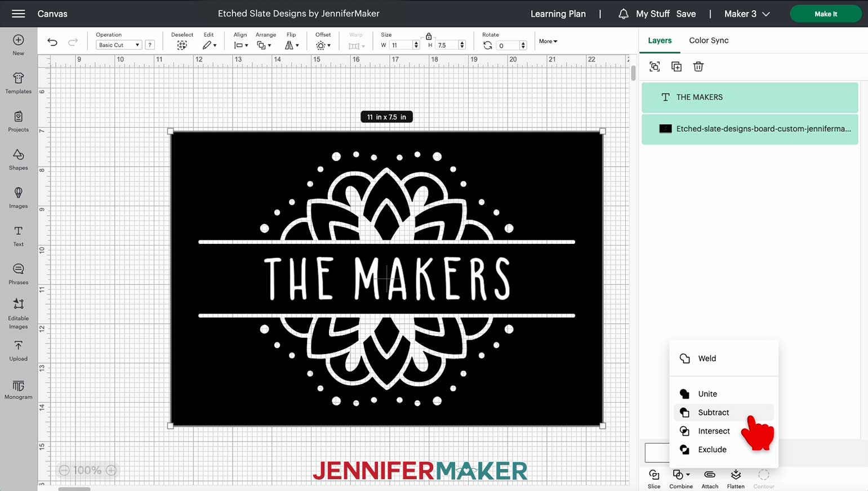Click the rotate stepper arrows
The image size is (868, 491).
pos(523,45)
